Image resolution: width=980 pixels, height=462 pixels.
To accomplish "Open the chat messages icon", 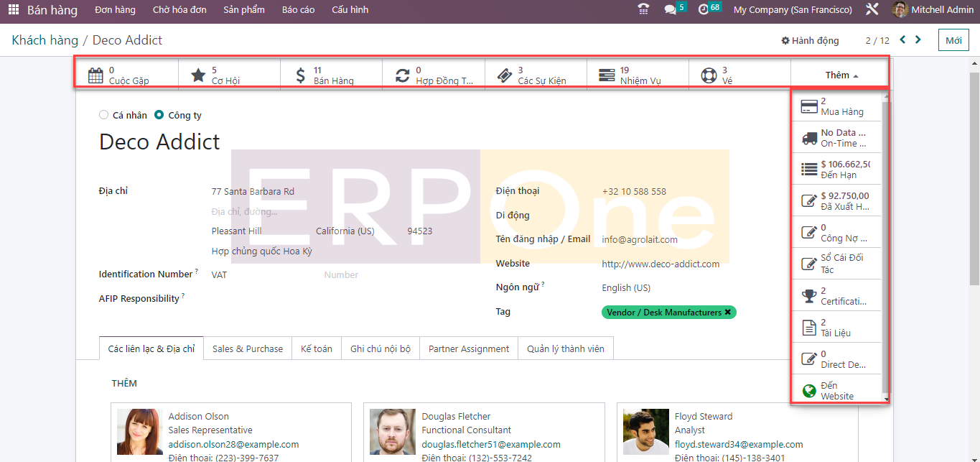I will [670, 10].
